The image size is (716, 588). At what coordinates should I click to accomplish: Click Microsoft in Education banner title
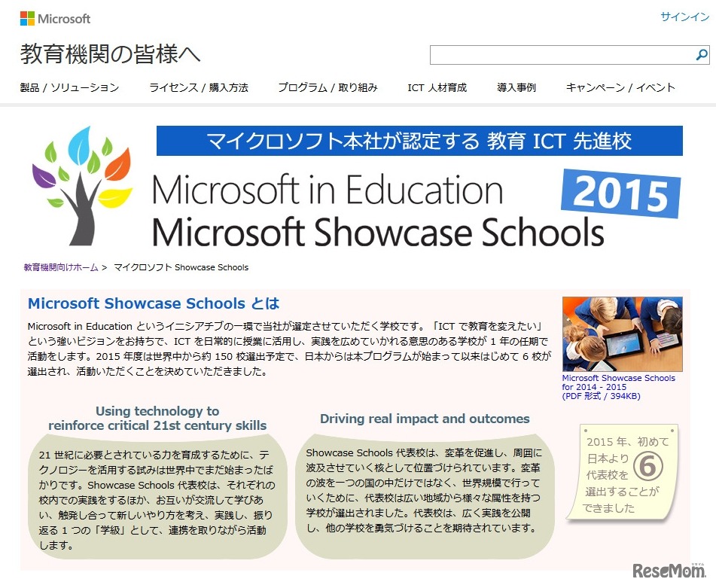pyautogui.click(x=328, y=190)
